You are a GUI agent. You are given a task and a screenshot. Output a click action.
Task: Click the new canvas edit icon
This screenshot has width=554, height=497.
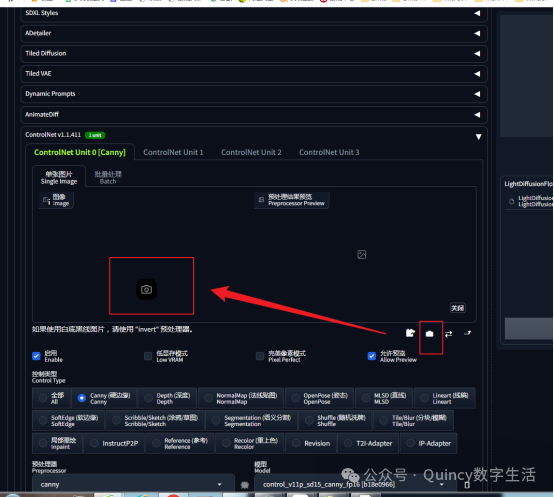(410, 333)
